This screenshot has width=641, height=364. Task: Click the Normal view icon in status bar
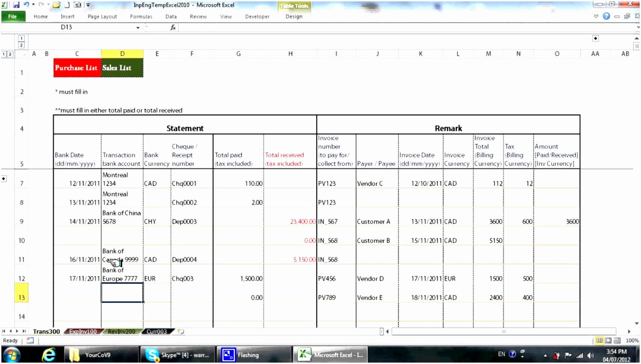pyautogui.click(x=599, y=340)
